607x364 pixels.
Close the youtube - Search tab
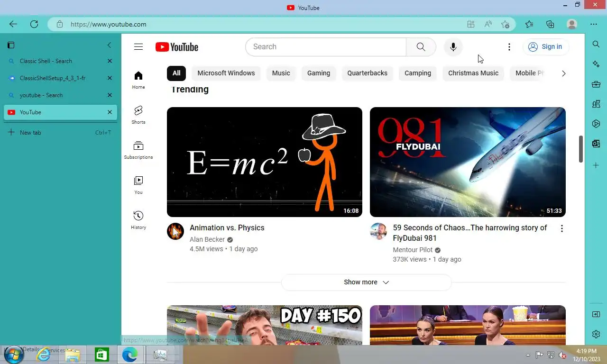point(110,95)
